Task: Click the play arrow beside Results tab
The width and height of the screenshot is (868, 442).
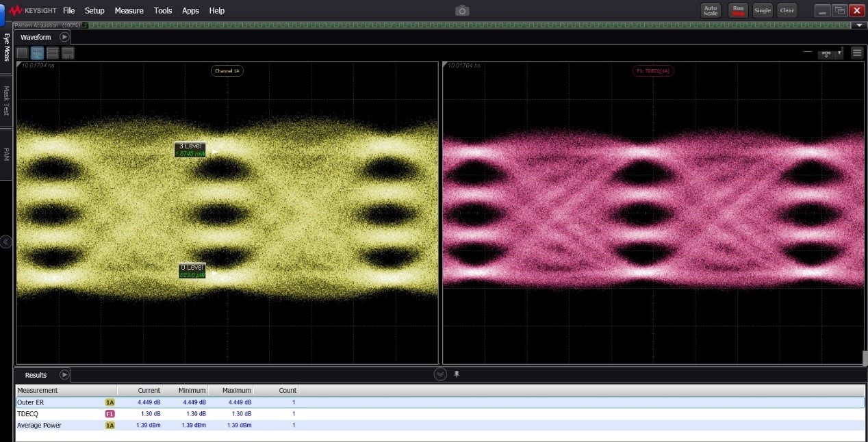Action: click(64, 374)
